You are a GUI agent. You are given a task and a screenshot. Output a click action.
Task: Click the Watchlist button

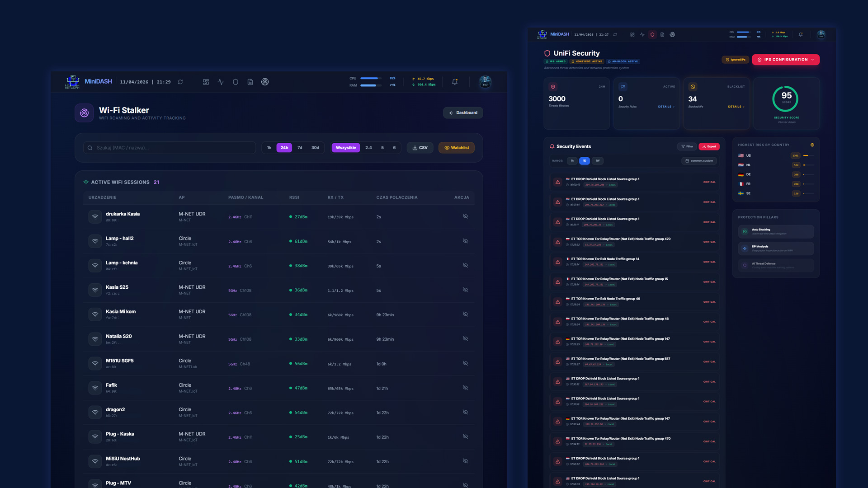coord(456,148)
